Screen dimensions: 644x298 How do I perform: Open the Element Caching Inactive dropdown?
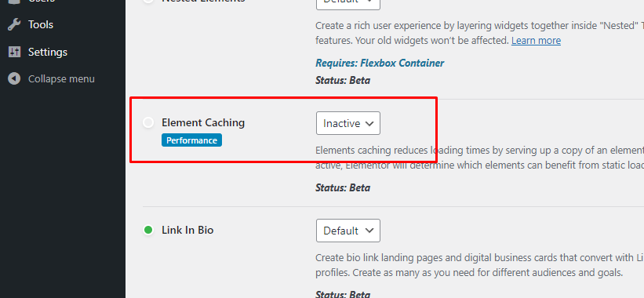click(348, 123)
